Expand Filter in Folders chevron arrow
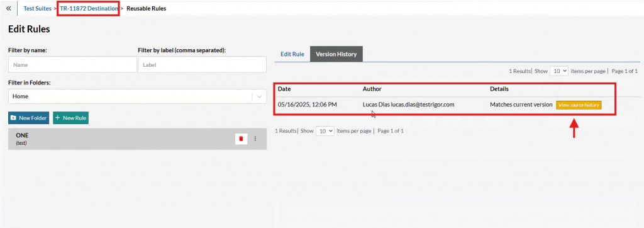Image resolution: width=644 pixels, height=228 pixels. [x=259, y=96]
